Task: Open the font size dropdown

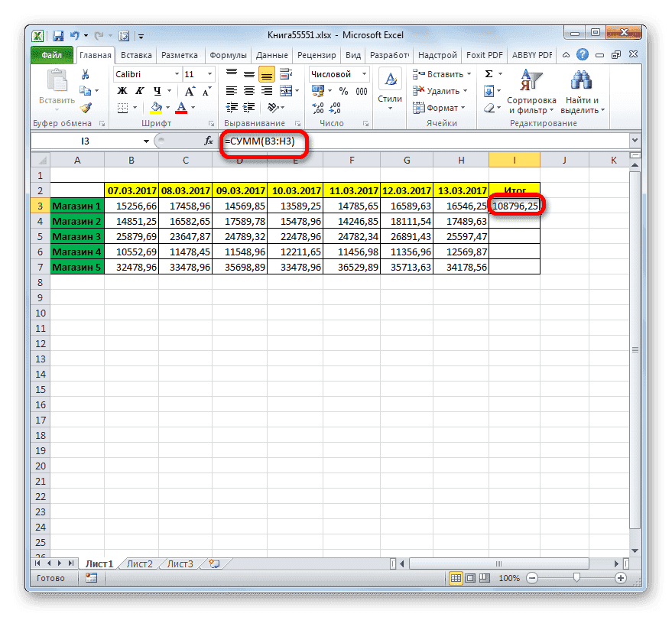Action: point(208,73)
